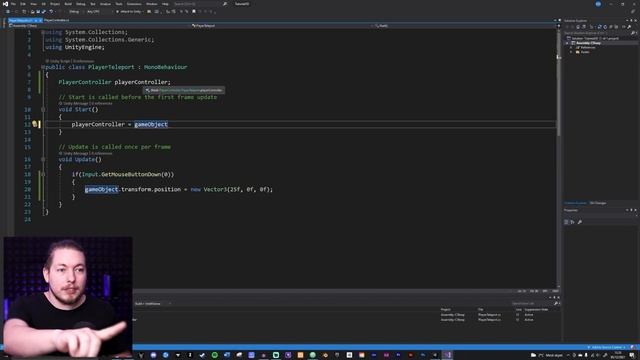Collapse the PlayerTeleport class outline toggle
The height and width of the screenshot is (360, 640).
point(43,67)
